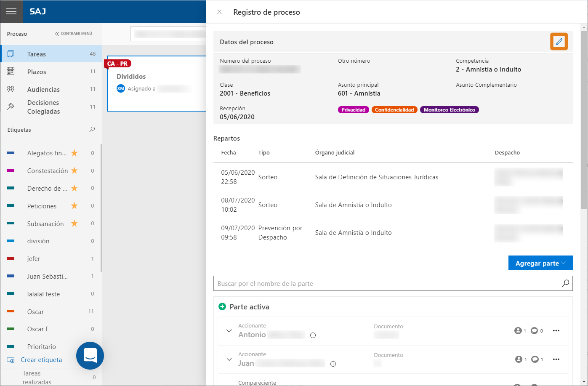Open Audiencias in the sidebar menu

point(43,90)
